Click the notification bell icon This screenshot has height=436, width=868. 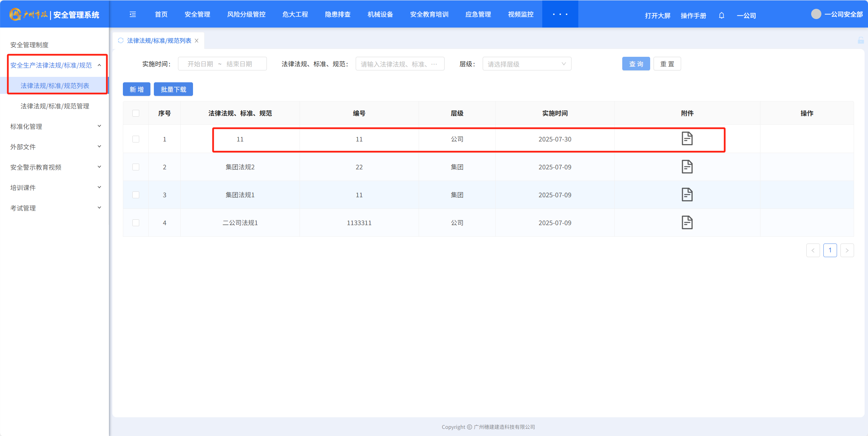(x=721, y=16)
